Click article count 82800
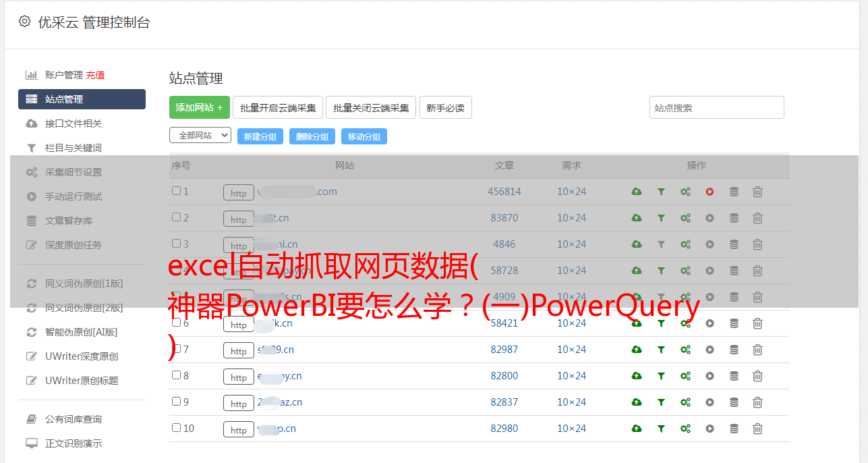868x463 pixels. [504, 376]
